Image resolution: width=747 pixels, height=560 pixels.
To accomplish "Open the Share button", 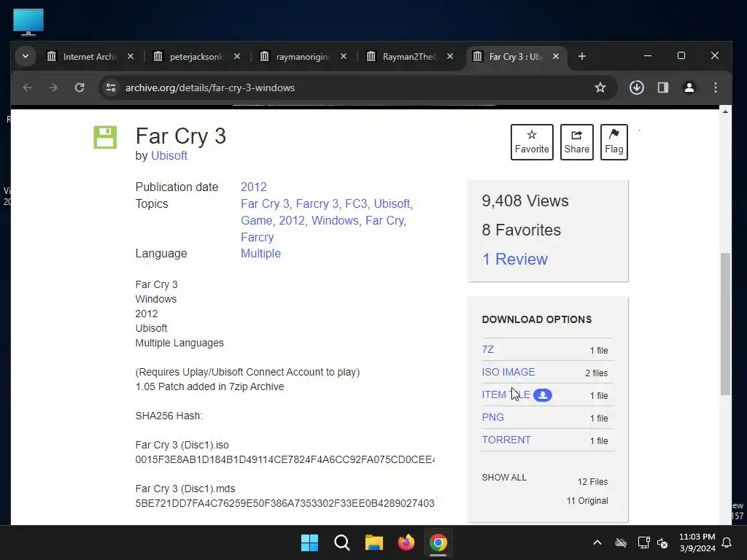I will click(x=576, y=142).
